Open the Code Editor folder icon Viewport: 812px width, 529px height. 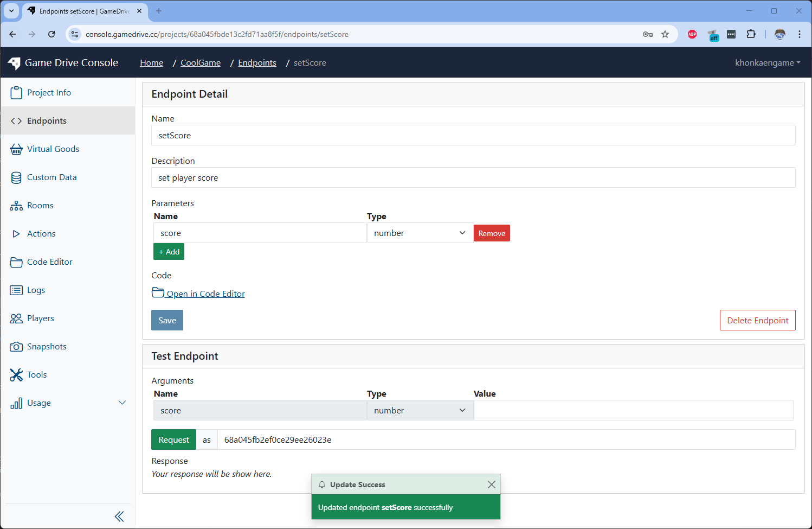tap(16, 262)
